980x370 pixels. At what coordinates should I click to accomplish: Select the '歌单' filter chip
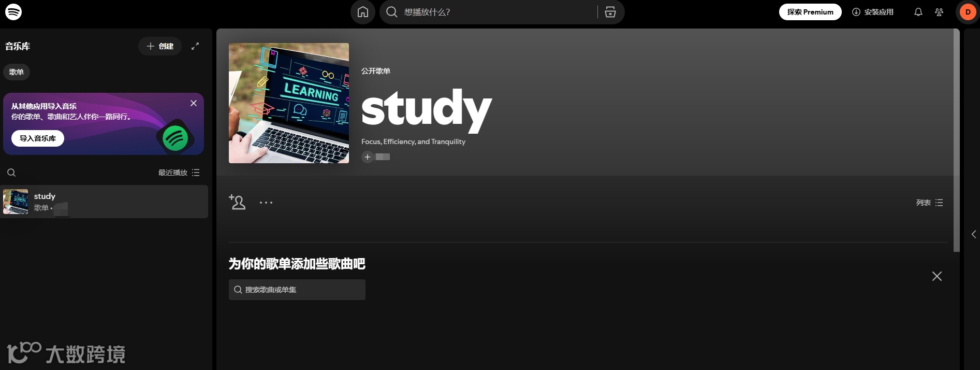[x=17, y=72]
